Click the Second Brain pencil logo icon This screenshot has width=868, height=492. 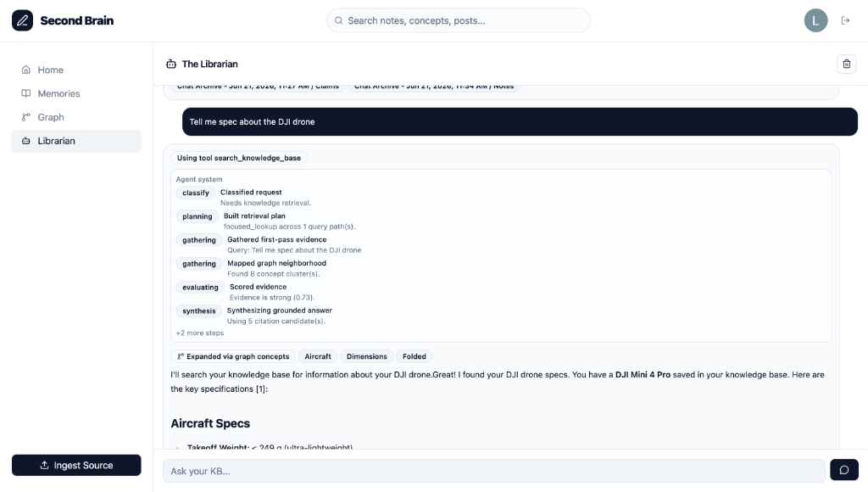point(22,20)
